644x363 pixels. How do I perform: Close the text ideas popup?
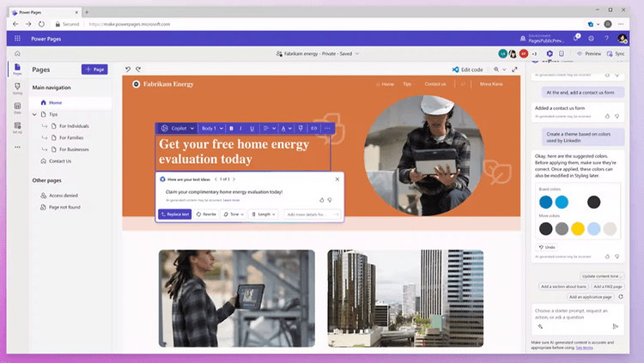337,179
